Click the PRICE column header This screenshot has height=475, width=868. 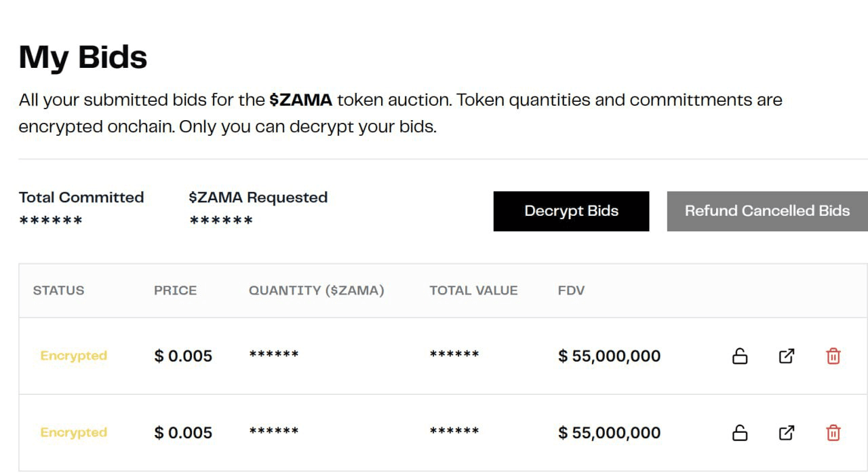click(175, 290)
